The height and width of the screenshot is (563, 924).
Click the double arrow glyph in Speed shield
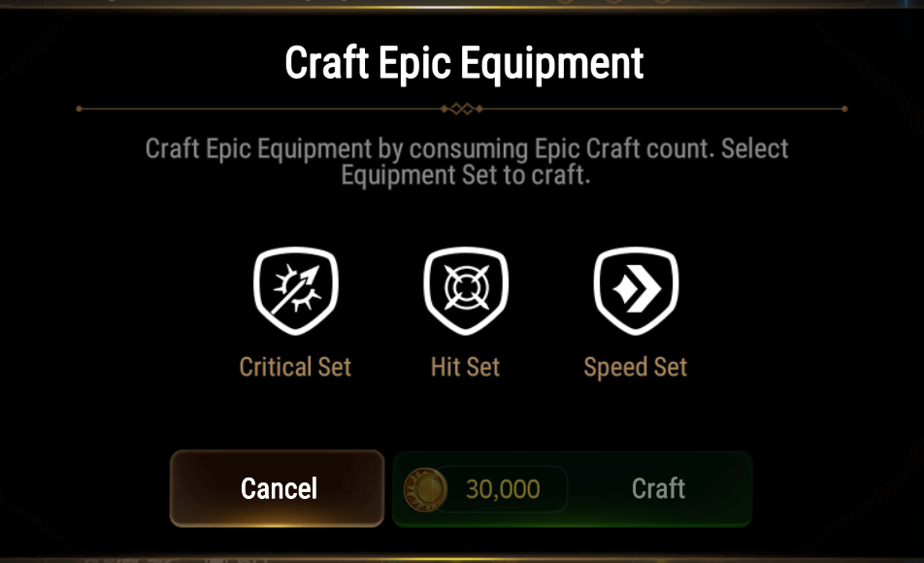(x=637, y=289)
